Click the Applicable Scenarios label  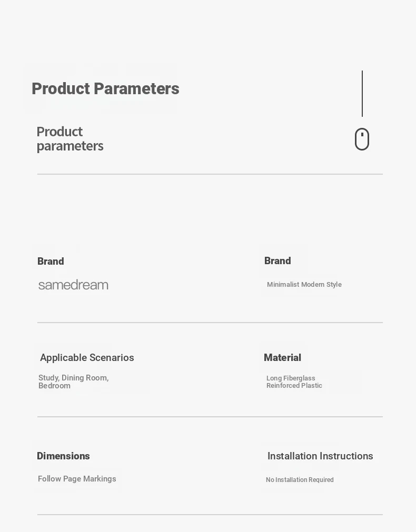[x=87, y=358]
